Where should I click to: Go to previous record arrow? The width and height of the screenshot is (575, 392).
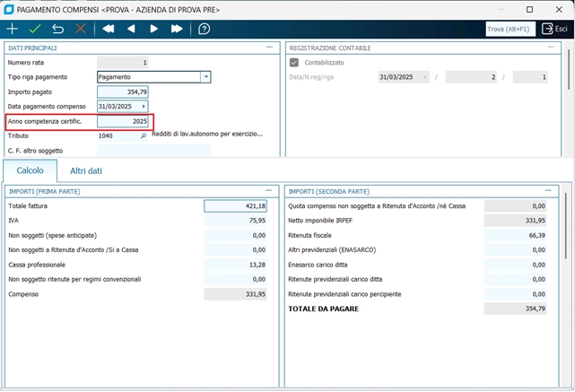pyautogui.click(x=132, y=29)
